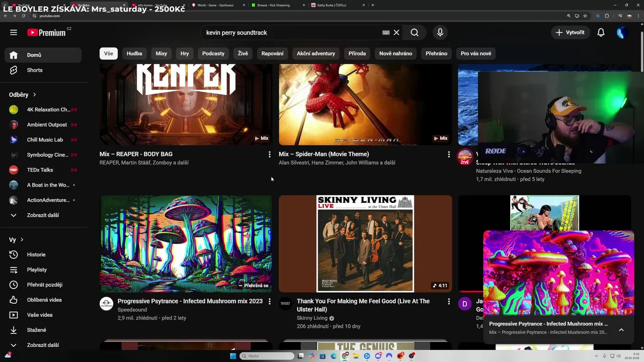
Task: Select the Živě filter chip
Action: 243,53
